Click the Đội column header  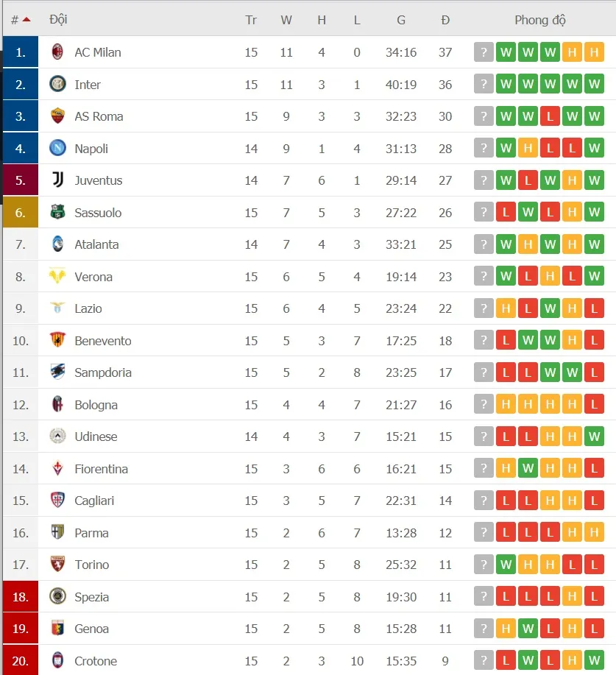coord(58,20)
